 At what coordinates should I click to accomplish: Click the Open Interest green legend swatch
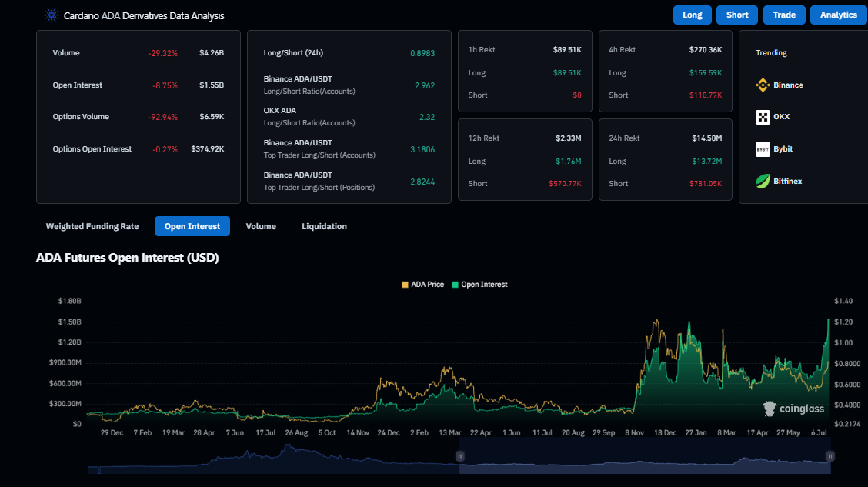tap(455, 285)
